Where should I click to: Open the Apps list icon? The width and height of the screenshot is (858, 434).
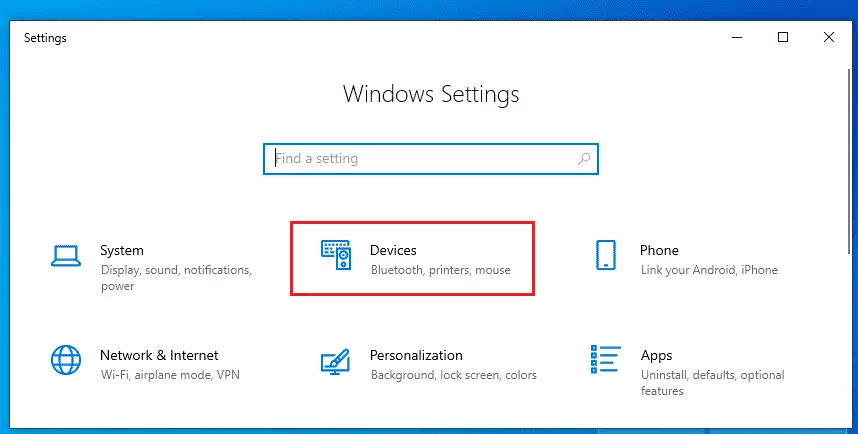(x=606, y=359)
